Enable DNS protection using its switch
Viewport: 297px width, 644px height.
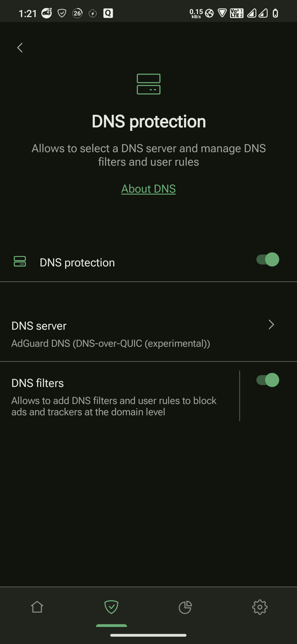[x=266, y=259]
